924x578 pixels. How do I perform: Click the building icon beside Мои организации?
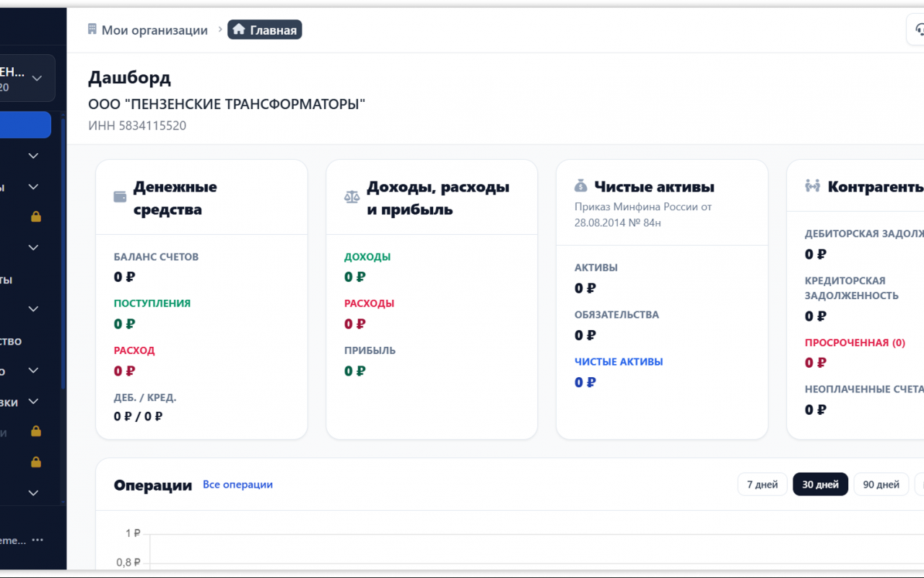pyautogui.click(x=92, y=30)
